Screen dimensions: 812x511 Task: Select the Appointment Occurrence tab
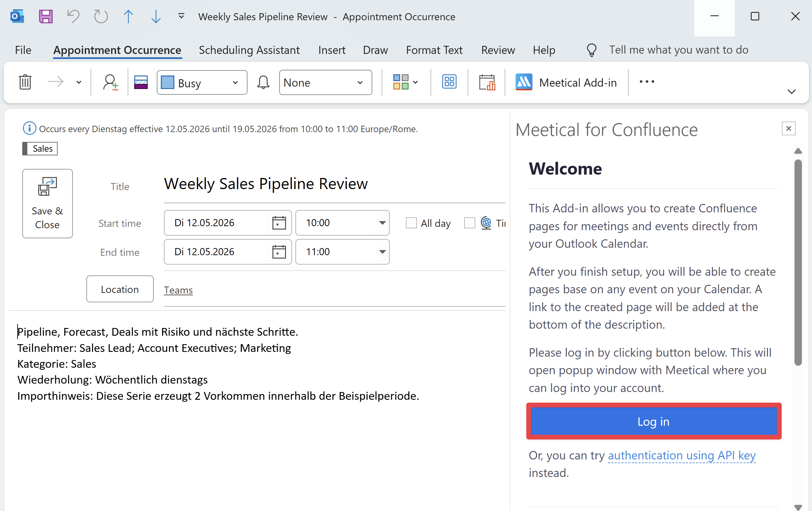117,50
